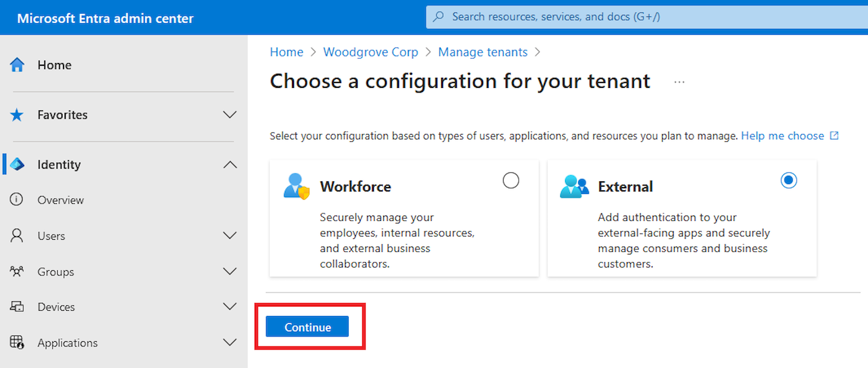Open Favorites in the sidebar
868x368 pixels.
[62, 115]
